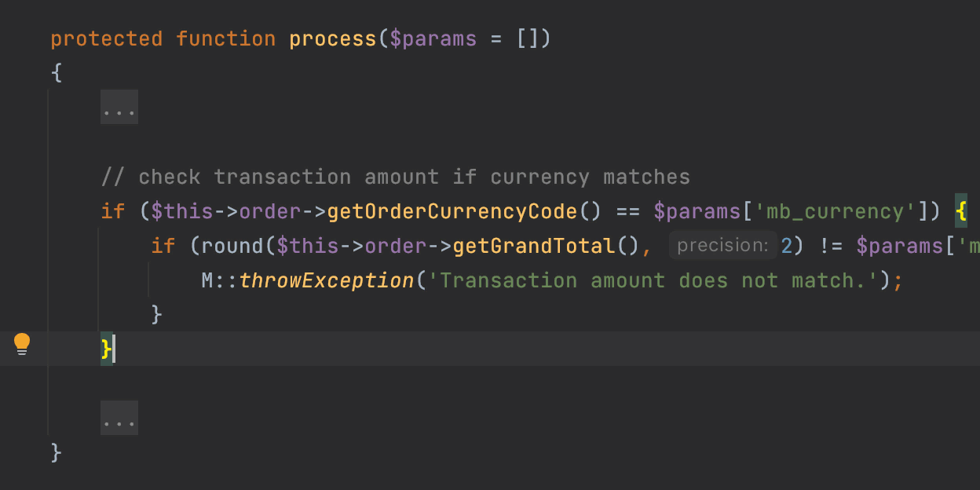Click the function's opening brace
Viewport: 980px width, 490px height.
point(56,73)
